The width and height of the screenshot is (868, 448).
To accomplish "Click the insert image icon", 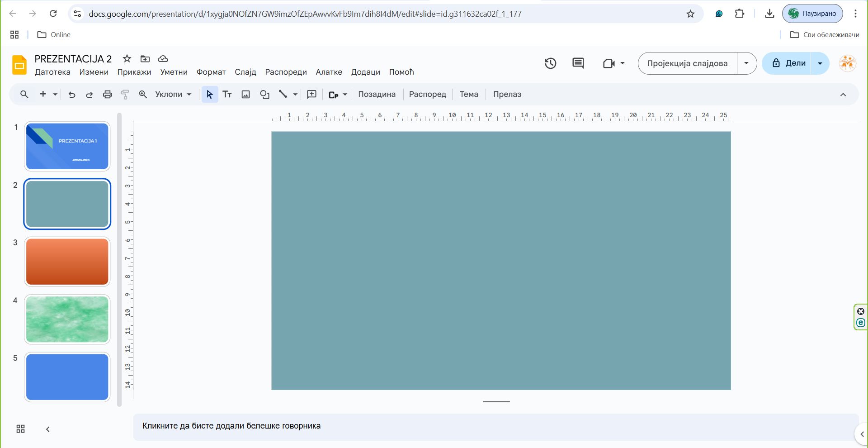I will (x=245, y=95).
